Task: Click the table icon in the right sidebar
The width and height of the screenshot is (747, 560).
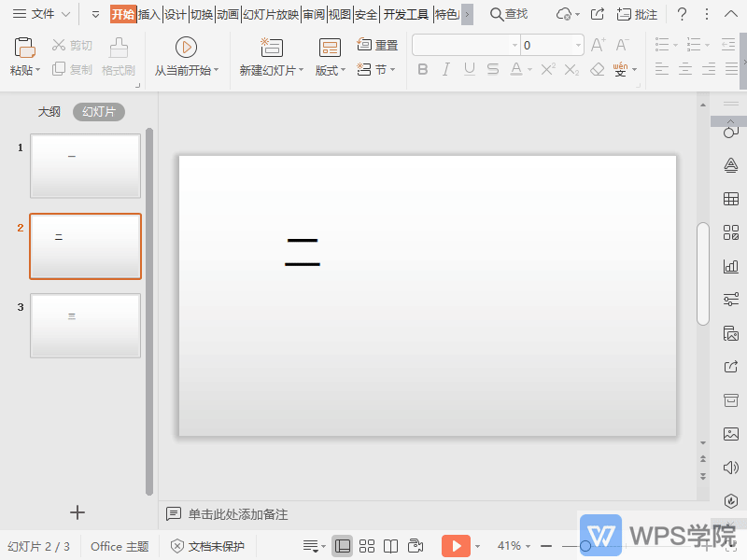Action: click(731, 200)
